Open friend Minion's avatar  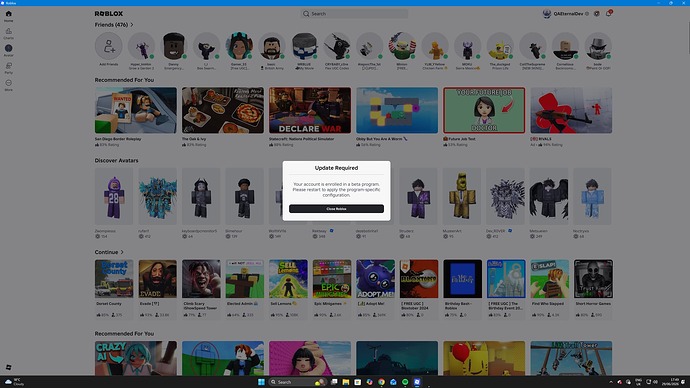tap(402, 46)
